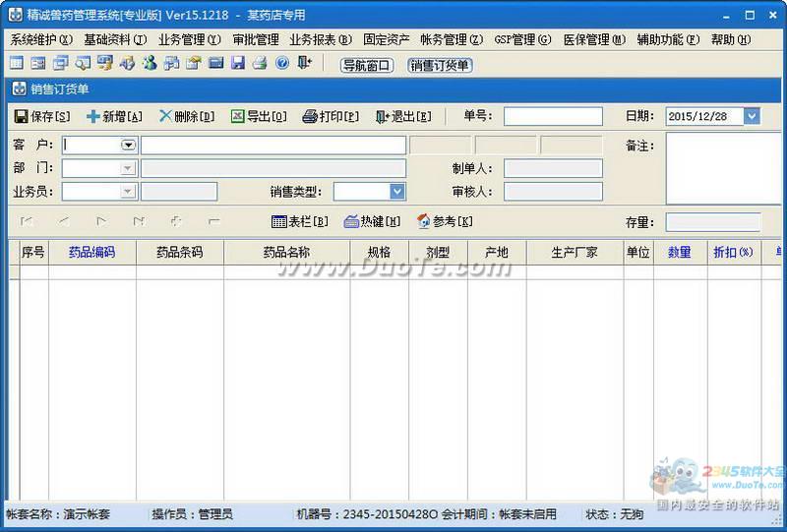Viewport: 787px width, 532px height.
Task: Print the order with 打印[P]
Action: 331,116
